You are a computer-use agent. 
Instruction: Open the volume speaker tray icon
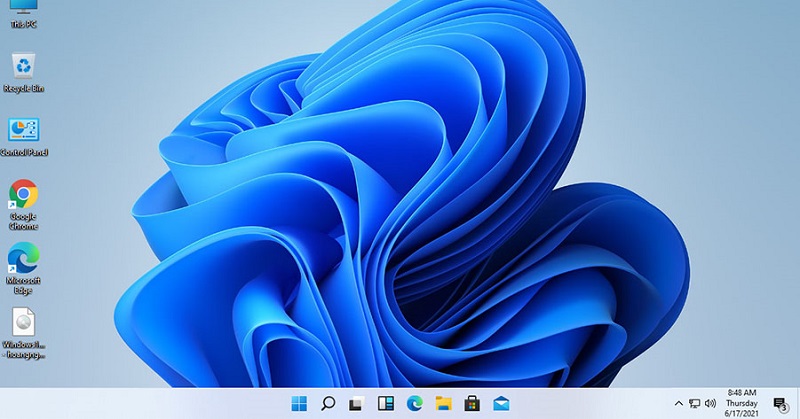coord(710,403)
